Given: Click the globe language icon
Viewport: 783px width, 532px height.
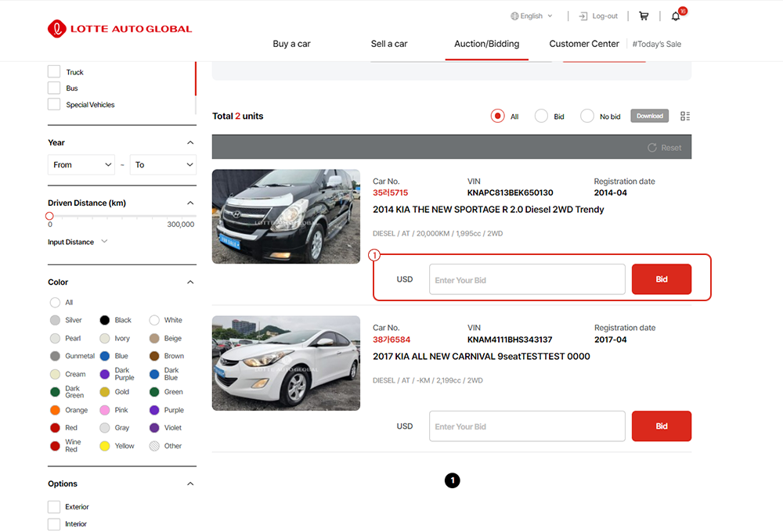Looking at the screenshot, I should tap(514, 16).
